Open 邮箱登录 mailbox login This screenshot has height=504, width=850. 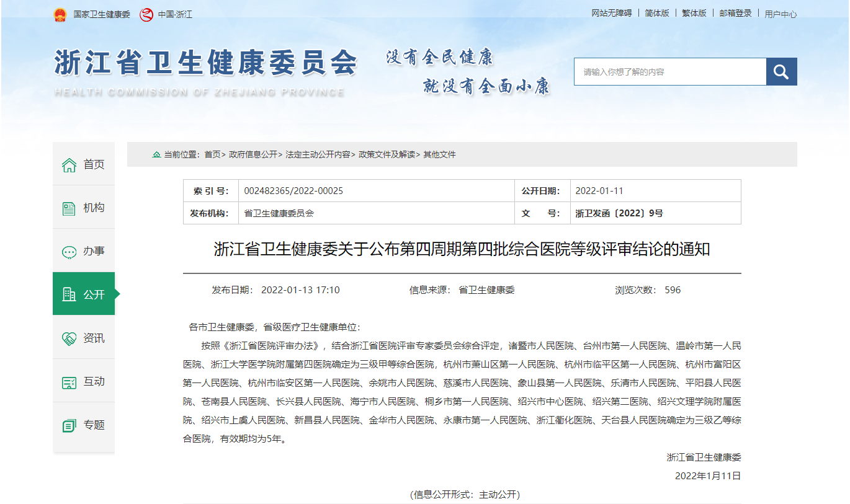coord(735,13)
